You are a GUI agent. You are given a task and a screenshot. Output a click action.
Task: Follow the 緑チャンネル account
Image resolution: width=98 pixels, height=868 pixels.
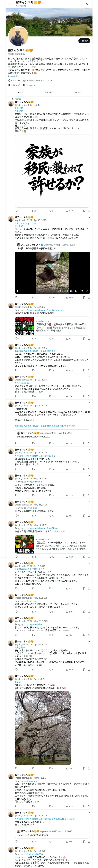click(84, 41)
